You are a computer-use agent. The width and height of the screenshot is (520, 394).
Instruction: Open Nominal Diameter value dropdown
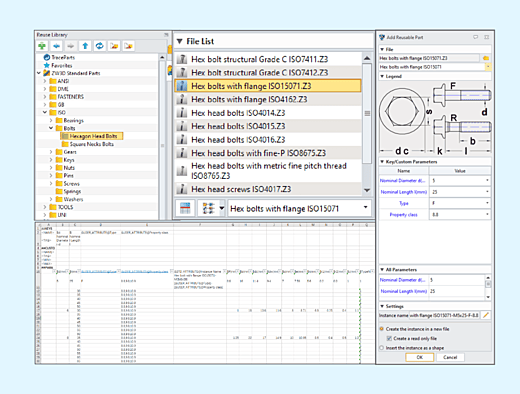point(487,181)
